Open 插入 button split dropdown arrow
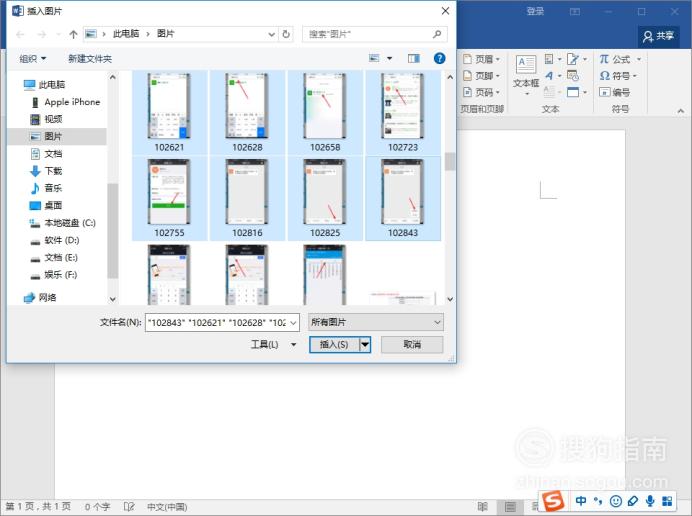This screenshot has height=516, width=692. click(365, 345)
